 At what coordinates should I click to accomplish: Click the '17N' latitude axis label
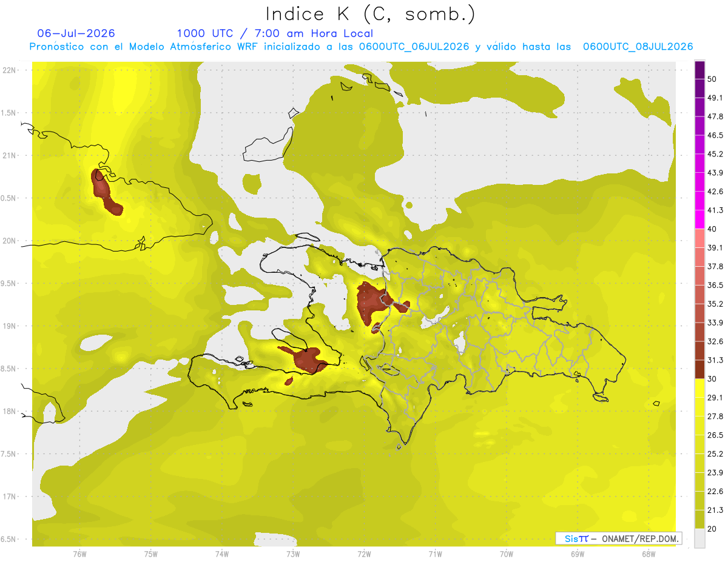pyautogui.click(x=10, y=497)
